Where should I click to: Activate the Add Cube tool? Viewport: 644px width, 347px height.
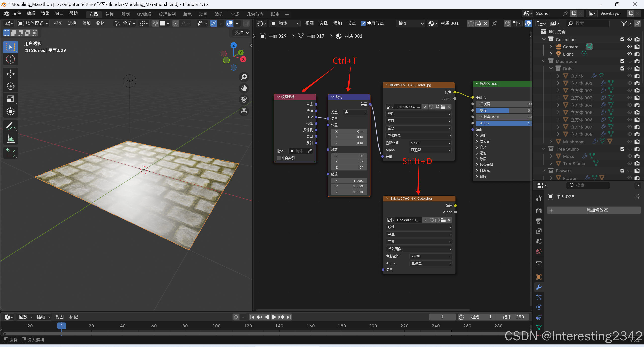coord(10,153)
